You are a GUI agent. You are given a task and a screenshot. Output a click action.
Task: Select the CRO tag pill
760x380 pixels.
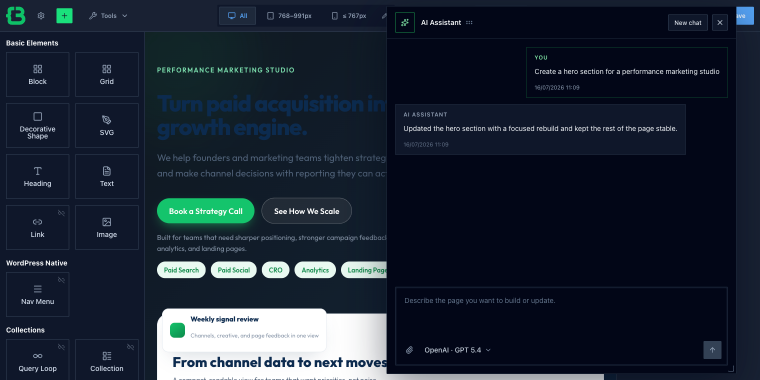pos(275,270)
